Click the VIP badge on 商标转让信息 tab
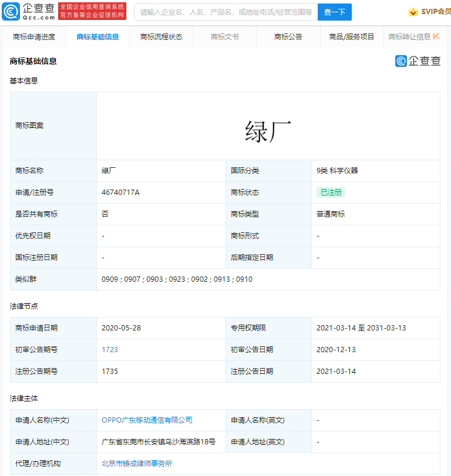The height and width of the screenshot is (476, 451). point(436,36)
